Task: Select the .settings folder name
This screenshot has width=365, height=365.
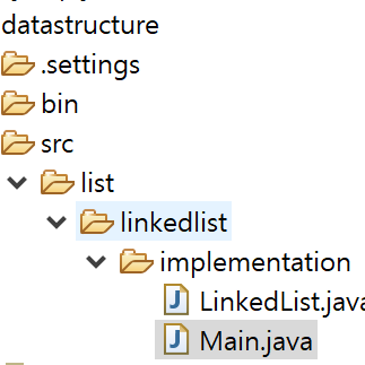Action: point(90,66)
